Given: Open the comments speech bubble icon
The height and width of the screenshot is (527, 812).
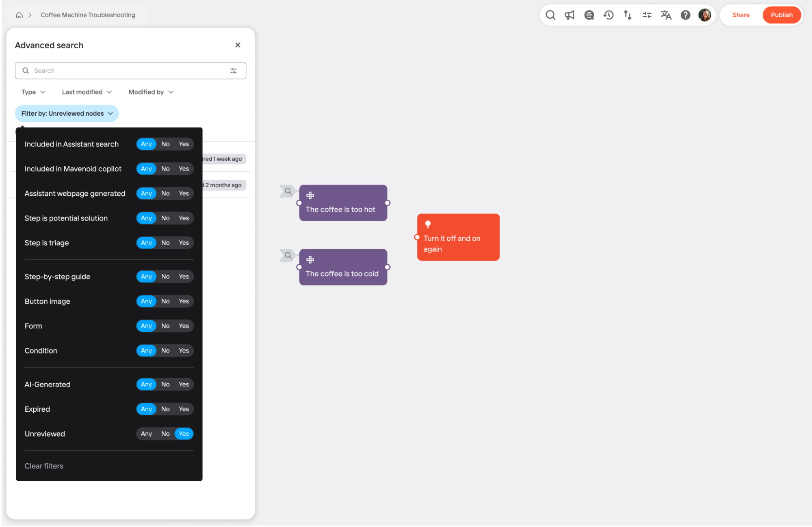Looking at the screenshot, I should click(x=589, y=15).
